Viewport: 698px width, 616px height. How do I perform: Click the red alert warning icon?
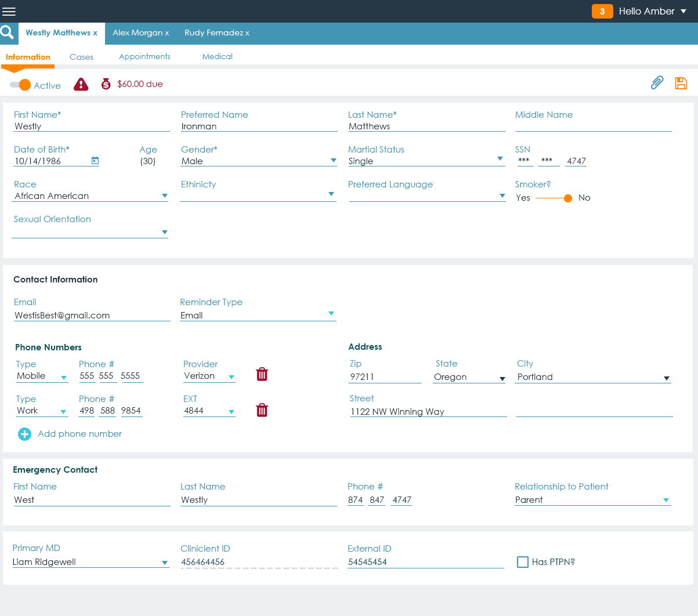pos(81,85)
